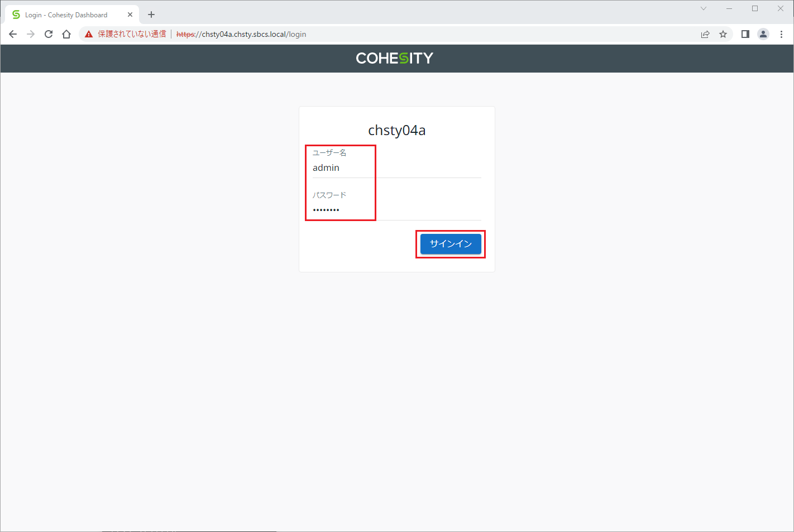This screenshot has height=532, width=794.
Task: Click the Cohesity logo in header
Action: coord(395,58)
